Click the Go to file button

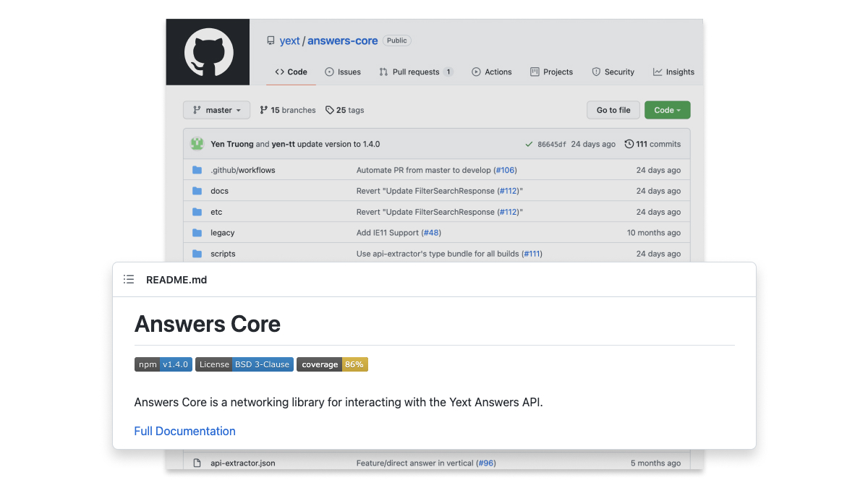pos(613,110)
